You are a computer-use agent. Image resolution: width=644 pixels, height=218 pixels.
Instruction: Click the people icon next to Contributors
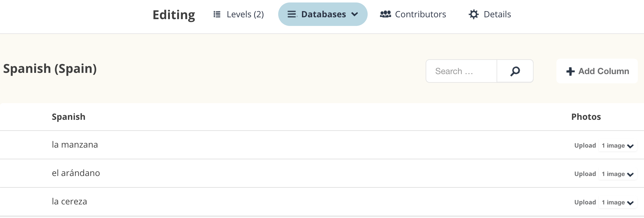coord(385,15)
